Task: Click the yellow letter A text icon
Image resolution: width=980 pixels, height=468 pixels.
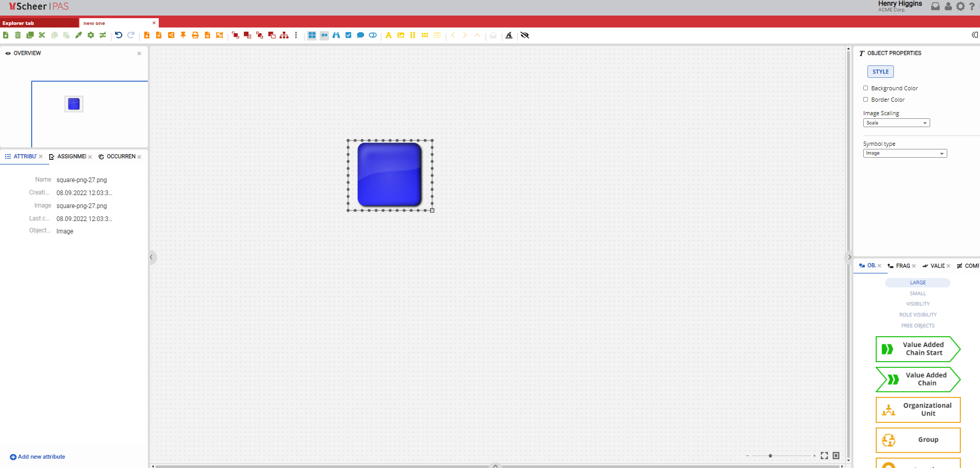Action: tap(389, 35)
